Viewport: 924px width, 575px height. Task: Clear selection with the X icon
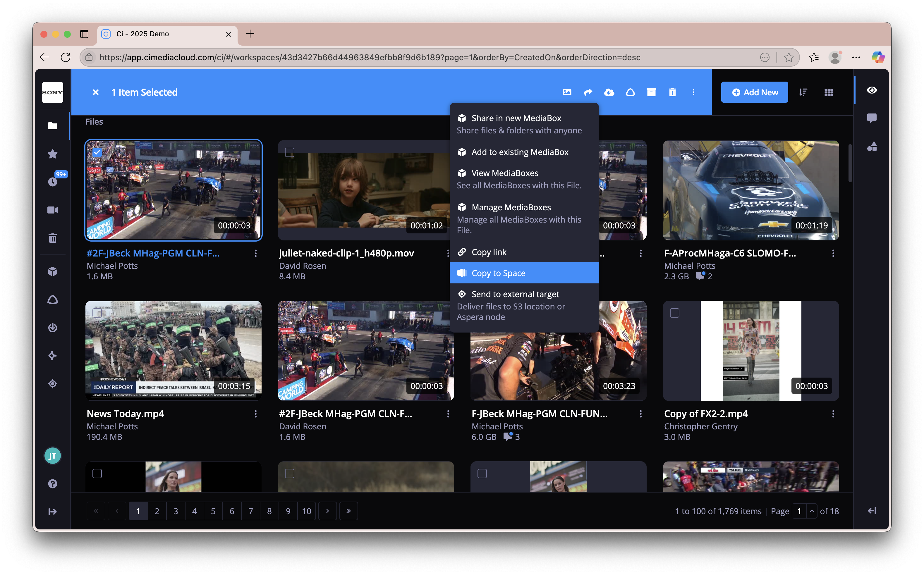[x=96, y=92]
